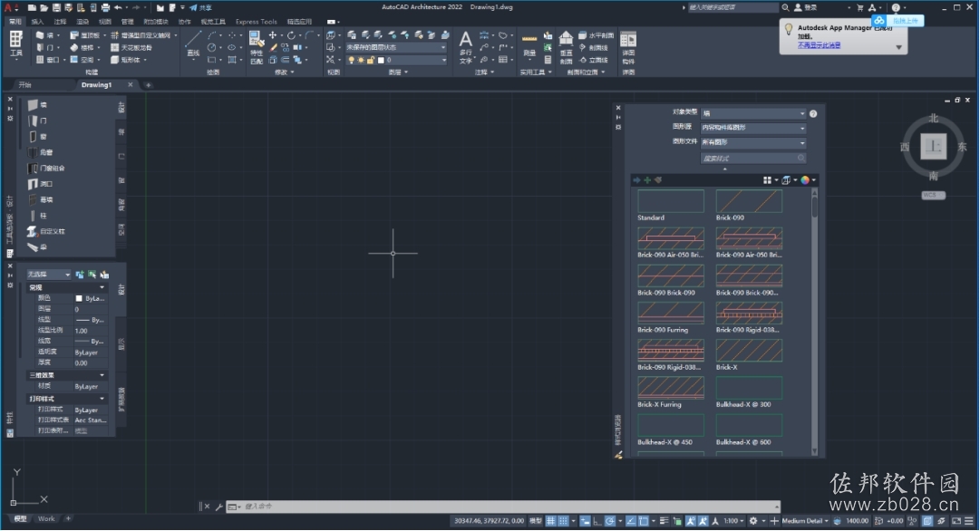Click new drawing tab plus button
The image size is (980, 531).
coord(148,85)
